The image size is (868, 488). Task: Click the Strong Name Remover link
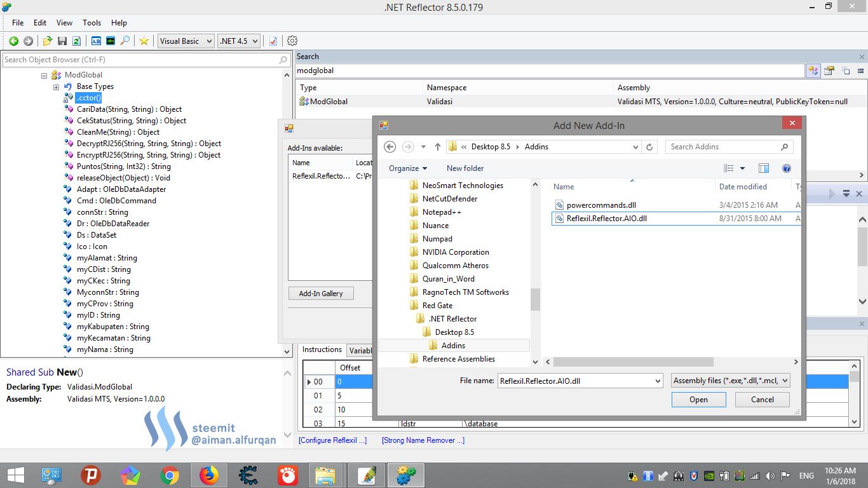(423, 440)
